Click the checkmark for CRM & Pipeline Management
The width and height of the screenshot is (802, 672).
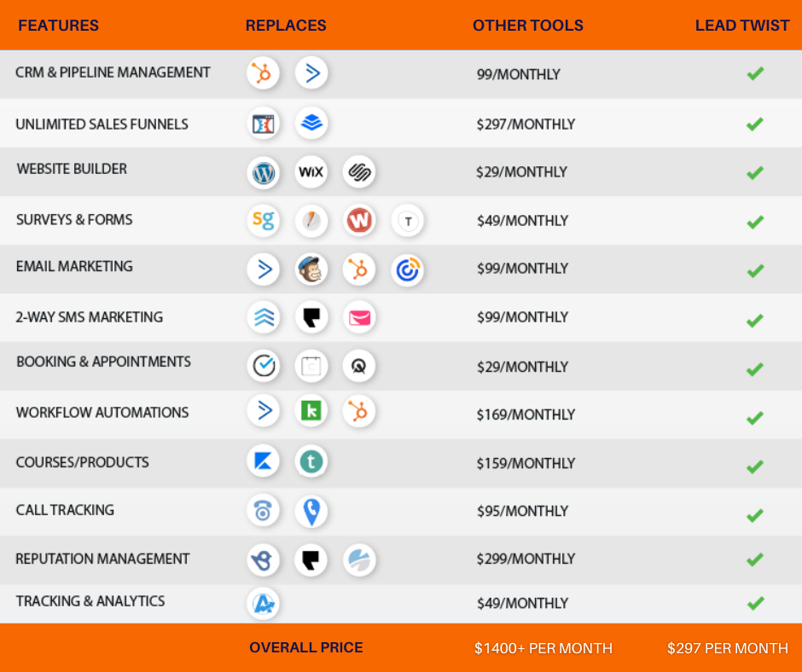(x=754, y=74)
